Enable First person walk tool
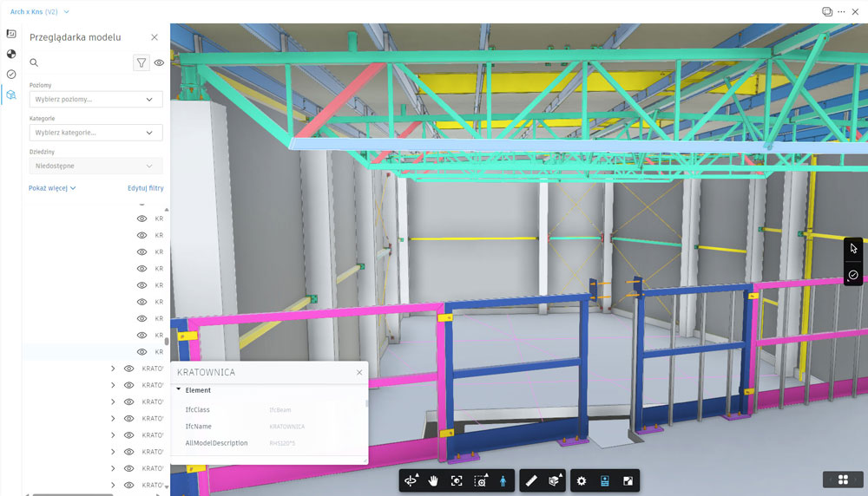The width and height of the screenshot is (868, 496). tap(502, 480)
